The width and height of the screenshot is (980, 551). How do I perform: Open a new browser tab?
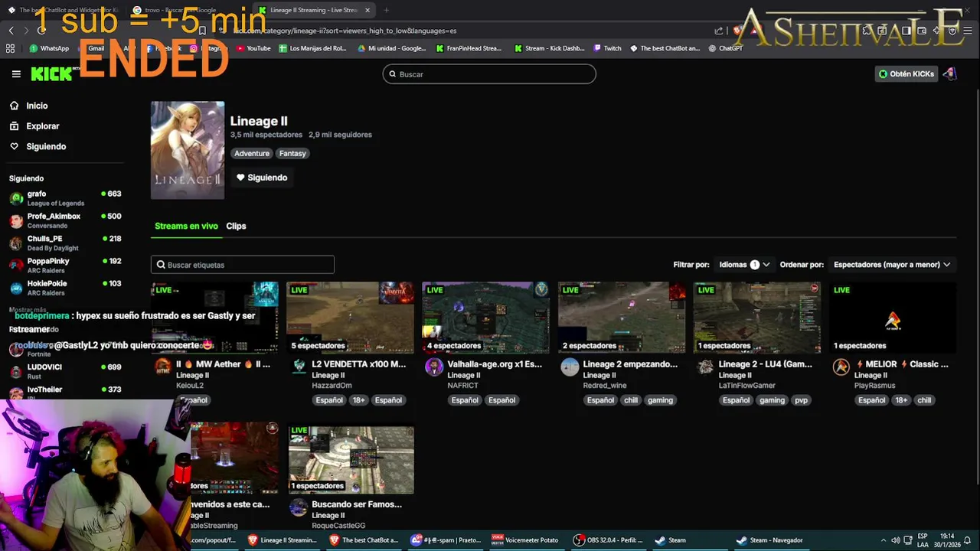386,10
